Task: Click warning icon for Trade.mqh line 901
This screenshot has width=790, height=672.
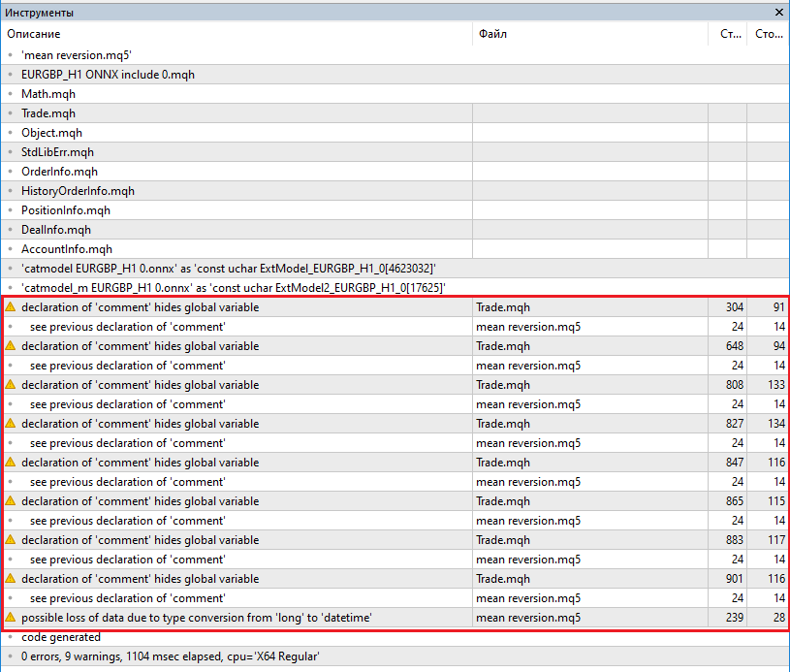Action: pos(10,578)
